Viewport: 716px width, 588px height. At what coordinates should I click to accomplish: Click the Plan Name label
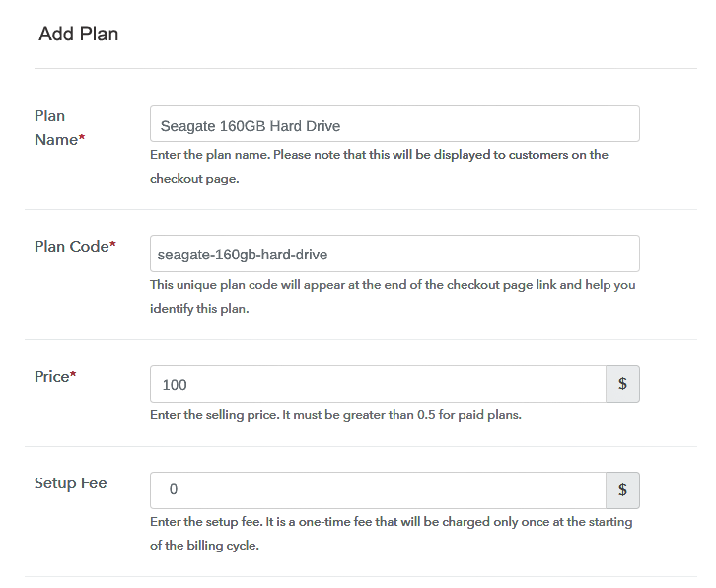tap(56, 128)
